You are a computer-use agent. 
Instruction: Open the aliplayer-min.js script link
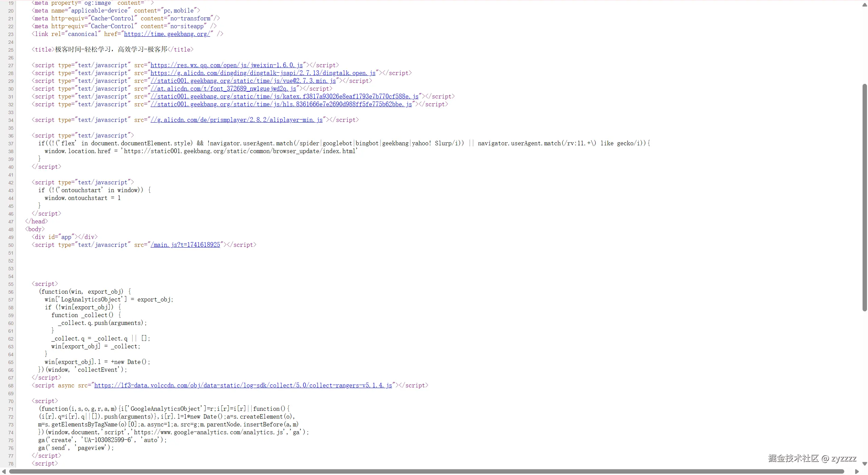coord(237,120)
